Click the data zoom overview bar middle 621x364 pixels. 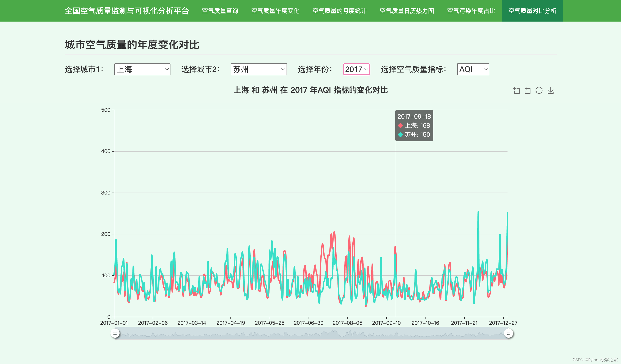[x=312, y=333]
